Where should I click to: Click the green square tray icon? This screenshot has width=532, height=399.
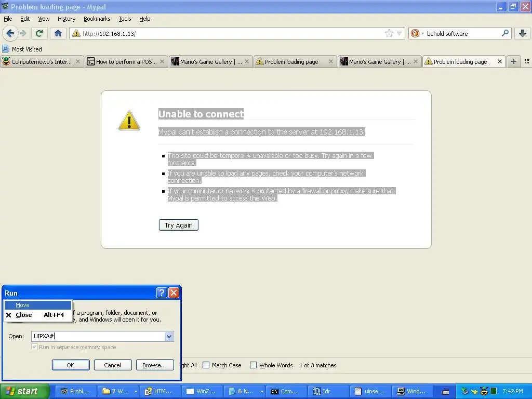pos(494,391)
